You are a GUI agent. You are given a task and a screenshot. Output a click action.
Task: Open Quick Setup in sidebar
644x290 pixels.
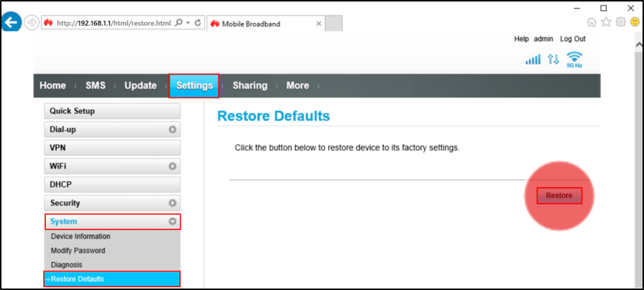pos(112,111)
